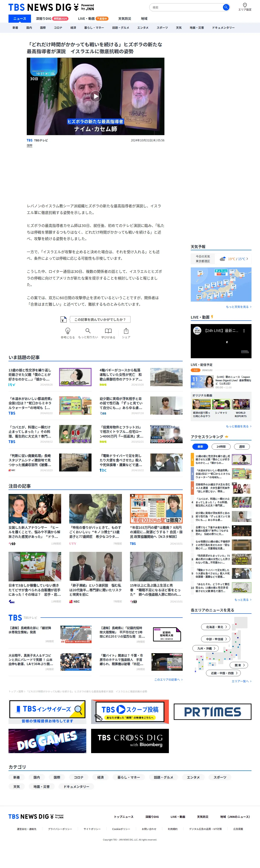The image size is (260, 868).
Task: Open the article about 4輪バギー accident
Action: (141, 377)
